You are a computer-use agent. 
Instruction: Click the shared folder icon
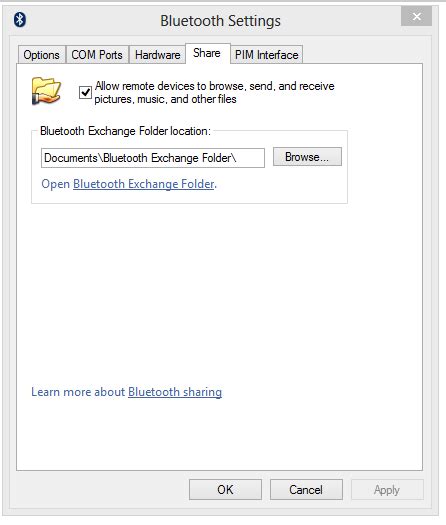(46, 91)
